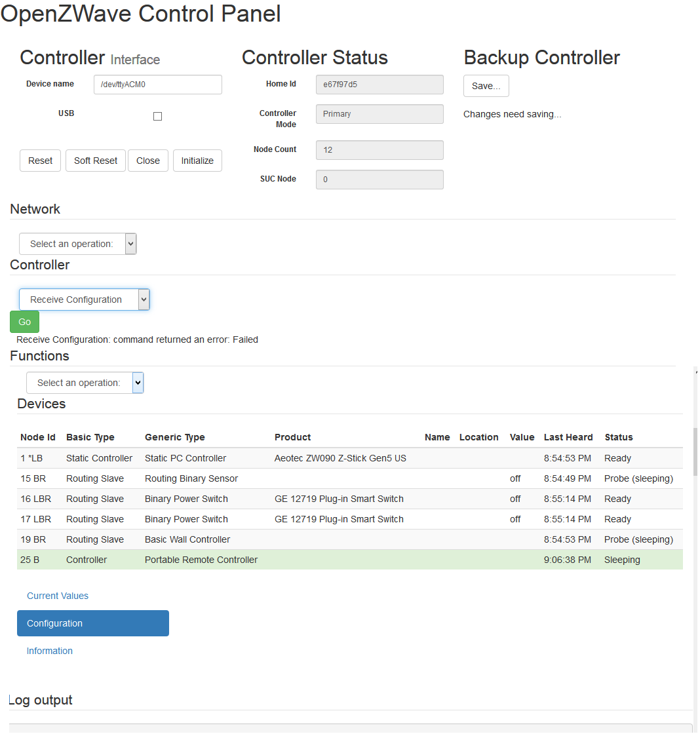Click the off value for node 15

click(515, 478)
